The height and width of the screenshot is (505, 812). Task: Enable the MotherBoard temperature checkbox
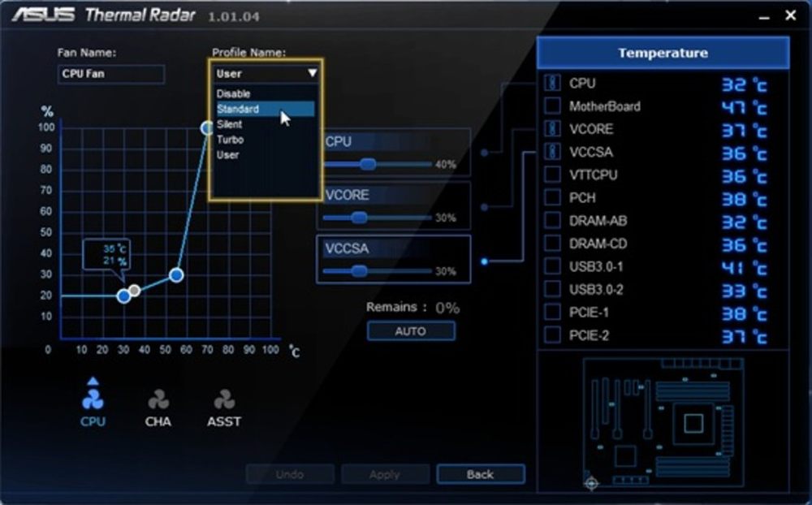coord(552,106)
